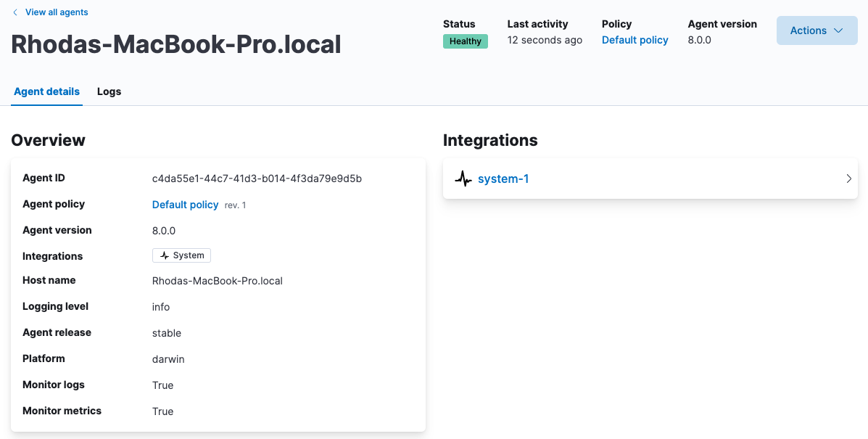This screenshot has width=868, height=439.
Task: Click the pulse icon in System badge
Action: (x=165, y=255)
